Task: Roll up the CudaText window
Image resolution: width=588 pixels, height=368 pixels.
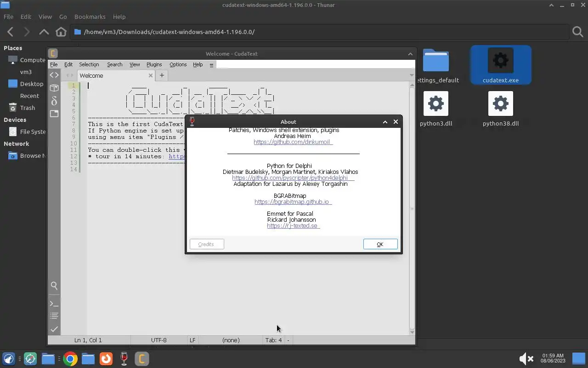Action: (410, 54)
